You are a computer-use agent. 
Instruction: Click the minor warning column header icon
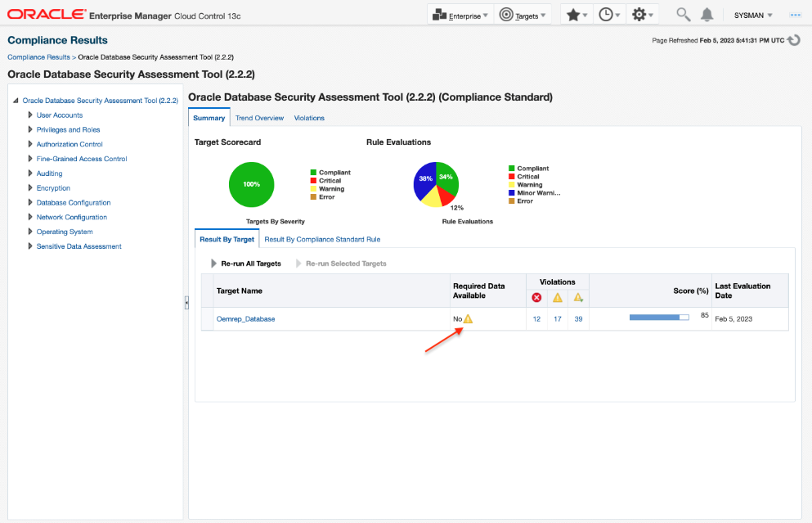click(578, 298)
